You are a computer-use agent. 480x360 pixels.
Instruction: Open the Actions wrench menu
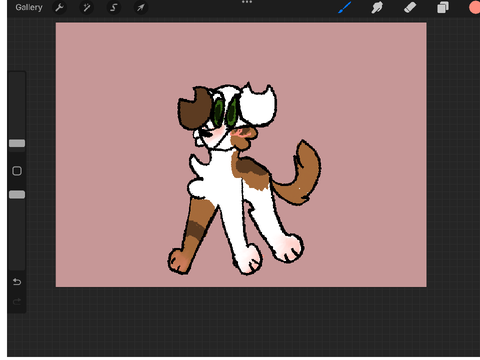[60, 7]
